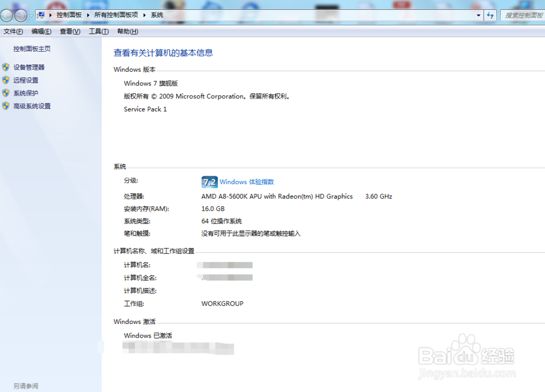Screen dimensions: 545x392
Task: Select the 64 位操作系统 value
Action: click(221, 221)
